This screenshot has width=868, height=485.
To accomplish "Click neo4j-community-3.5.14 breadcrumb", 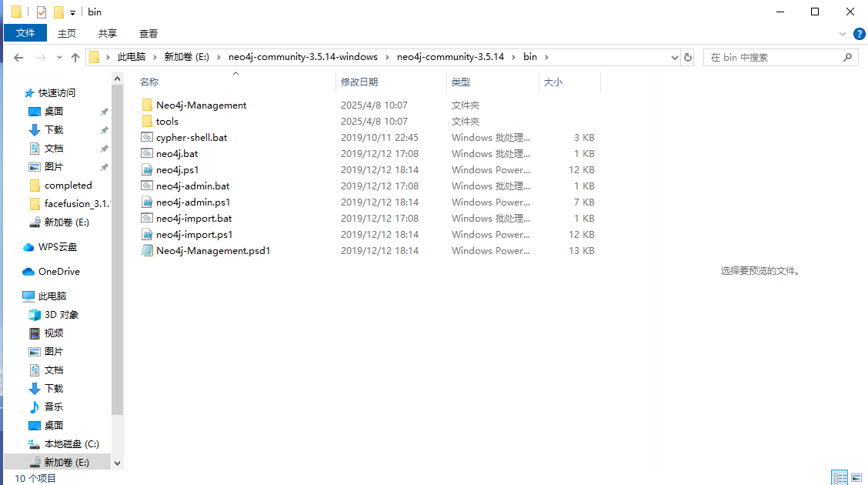I will [x=450, y=57].
